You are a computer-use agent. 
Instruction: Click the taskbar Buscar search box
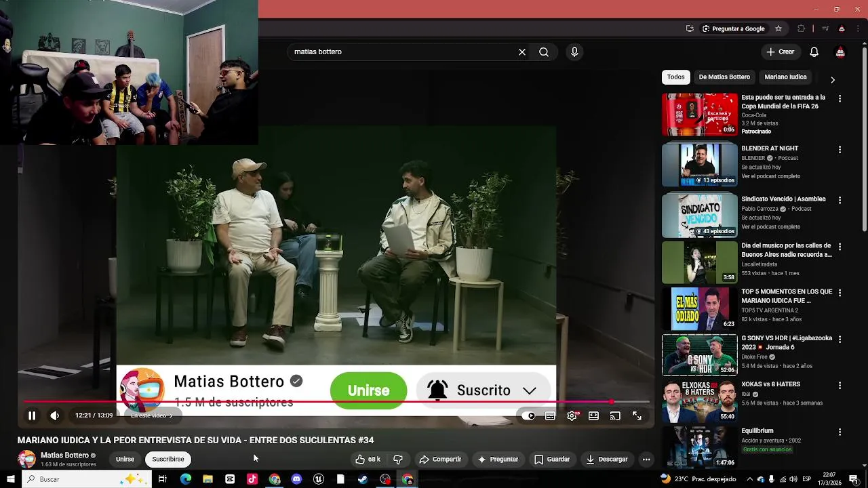85,479
